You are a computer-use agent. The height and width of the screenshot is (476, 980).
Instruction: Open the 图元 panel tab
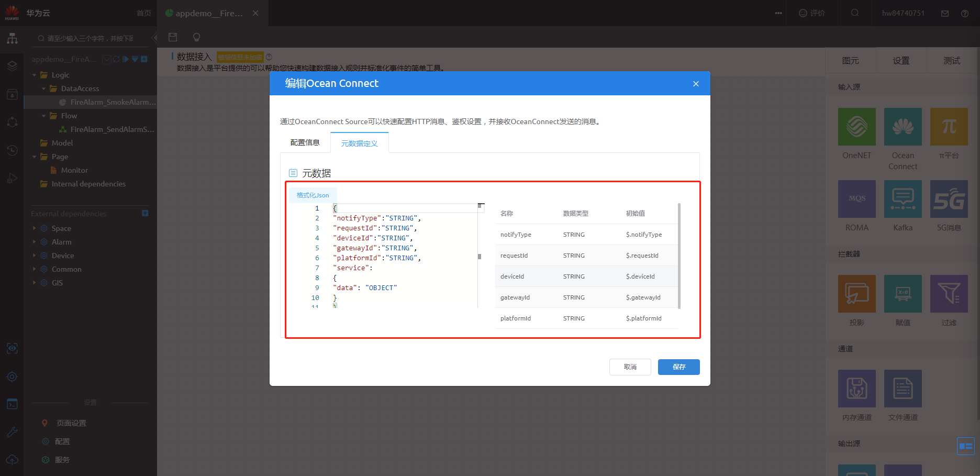[851, 61]
